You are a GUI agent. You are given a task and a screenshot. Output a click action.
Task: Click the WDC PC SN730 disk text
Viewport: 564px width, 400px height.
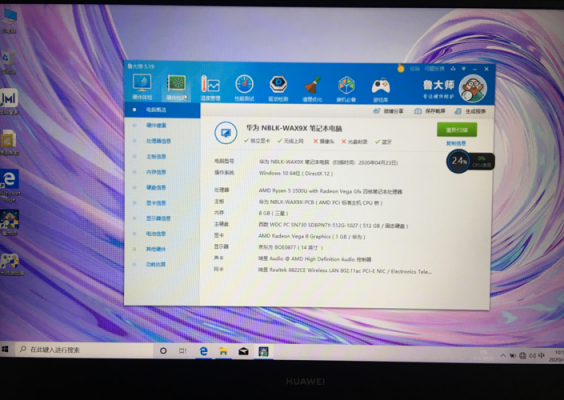point(333,226)
